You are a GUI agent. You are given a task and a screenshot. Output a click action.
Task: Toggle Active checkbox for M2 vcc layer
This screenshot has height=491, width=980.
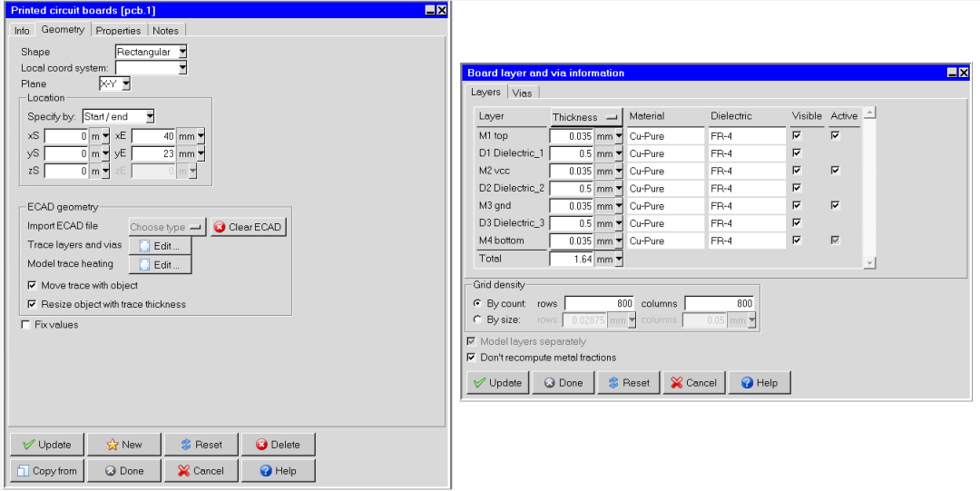click(x=836, y=170)
